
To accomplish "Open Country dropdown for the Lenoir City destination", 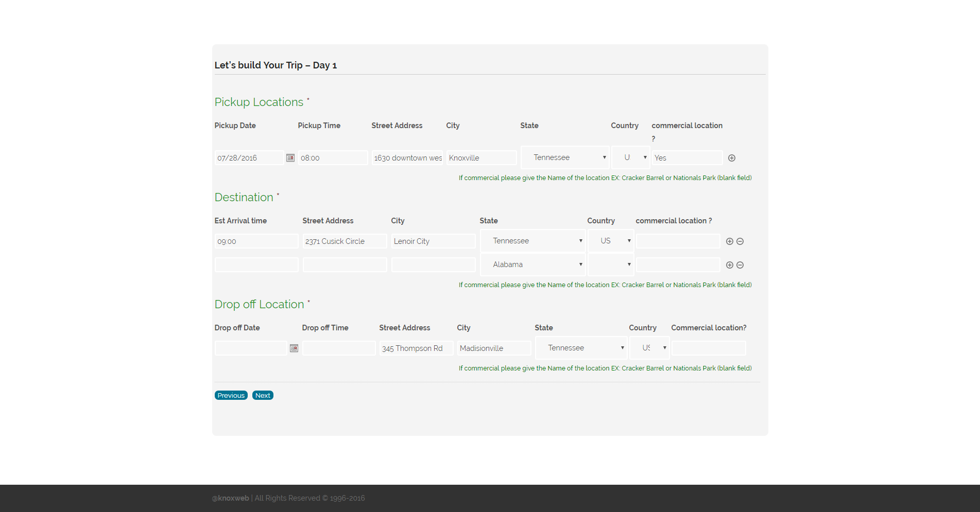I will [611, 241].
